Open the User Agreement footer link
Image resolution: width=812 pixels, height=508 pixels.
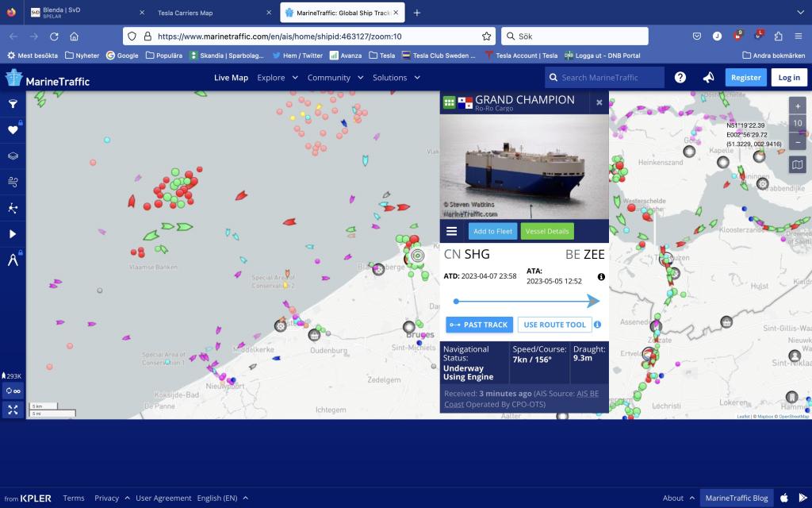(x=163, y=498)
